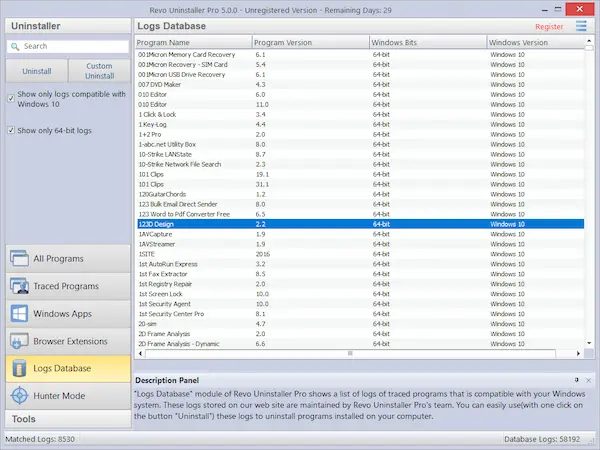Screen dimensions: 600x450
Task: Select the 007 DVD Maker row
Action: [x=360, y=84]
